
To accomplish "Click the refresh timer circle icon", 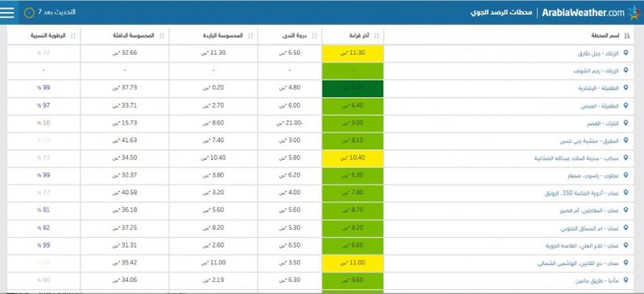I will click(29, 12).
